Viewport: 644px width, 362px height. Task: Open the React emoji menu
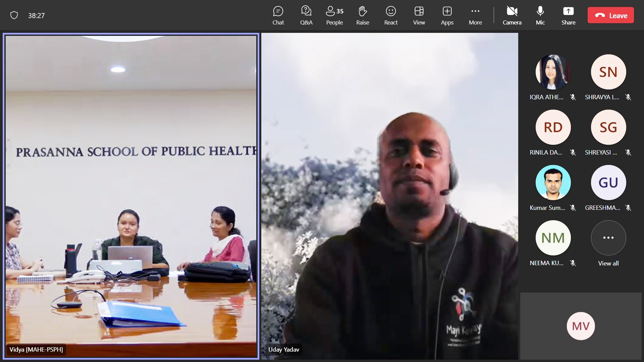[391, 15]
